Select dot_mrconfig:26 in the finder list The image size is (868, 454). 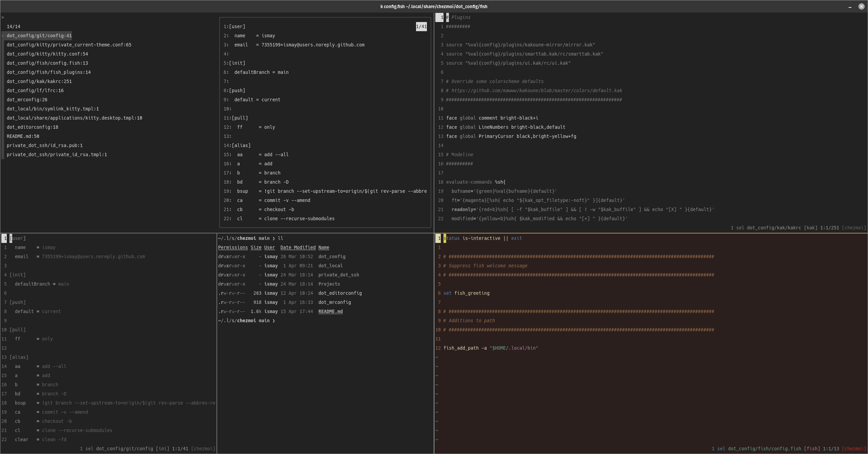point(27,100)
